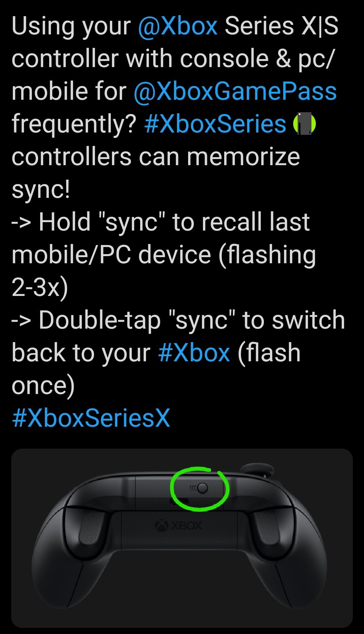Open the @XboxGamePass profile mention
The image size is (364, 634).
(235, 91)
